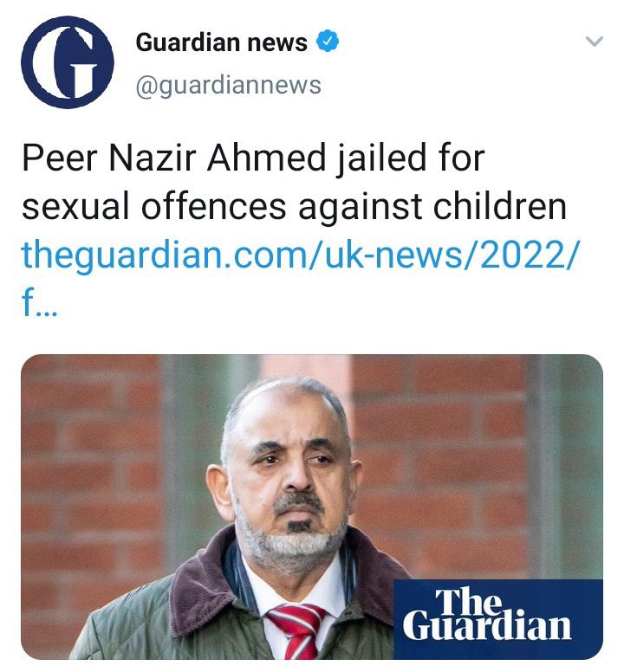Click the @guardiannews handle

pos(228,85)
